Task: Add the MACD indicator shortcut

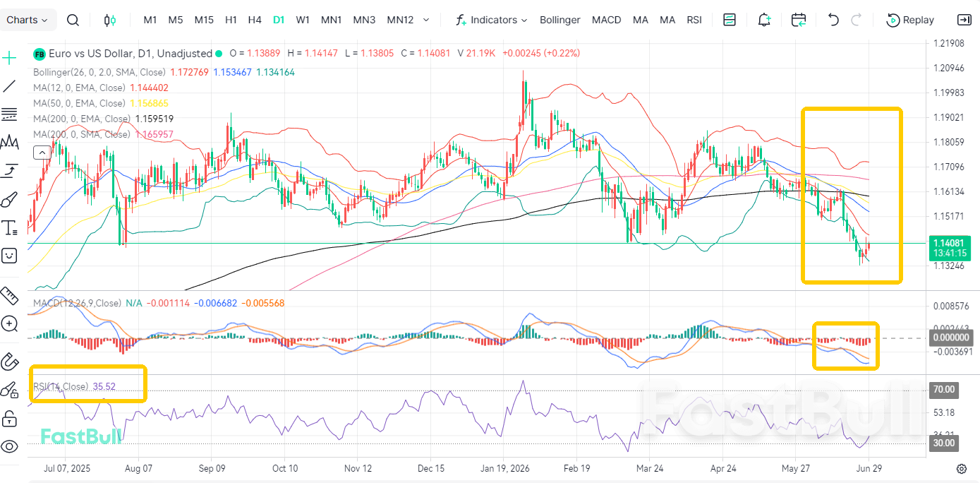Action: coord(607,20)
